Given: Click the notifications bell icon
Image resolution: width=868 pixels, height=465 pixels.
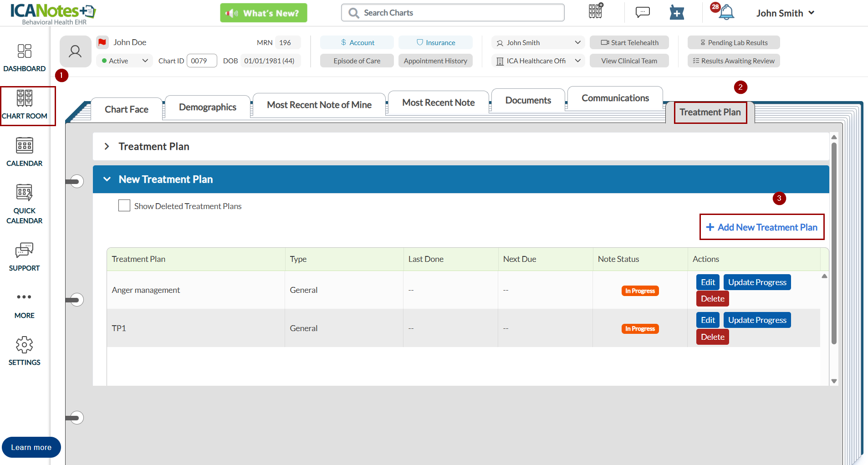Looking at the screenshot, I should pyautogui.click(x=726, y=12).
